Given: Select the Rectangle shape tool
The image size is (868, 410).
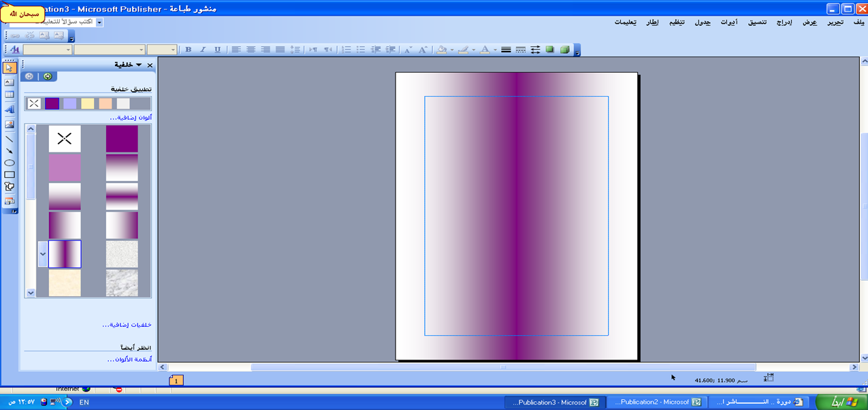Looking at the screenshot, I should click(10, 175).
